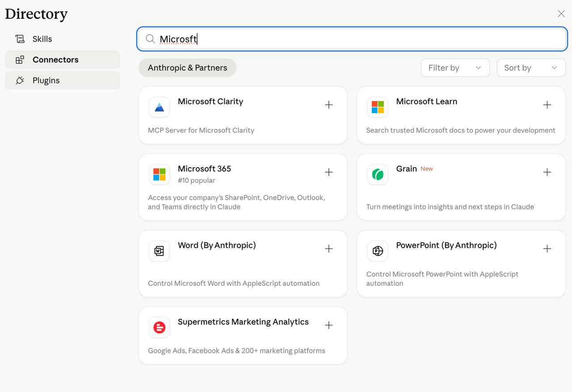Open the Filter by dropdown
The width and height of the screenshot is (572, 392).
pyautogui.click(x=455, y=67)
